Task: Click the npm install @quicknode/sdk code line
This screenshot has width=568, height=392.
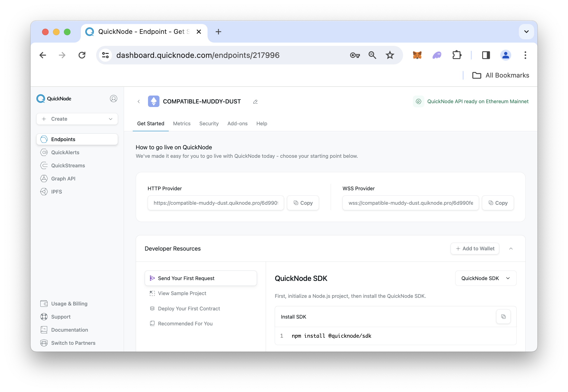Action: tap(331, 336)
